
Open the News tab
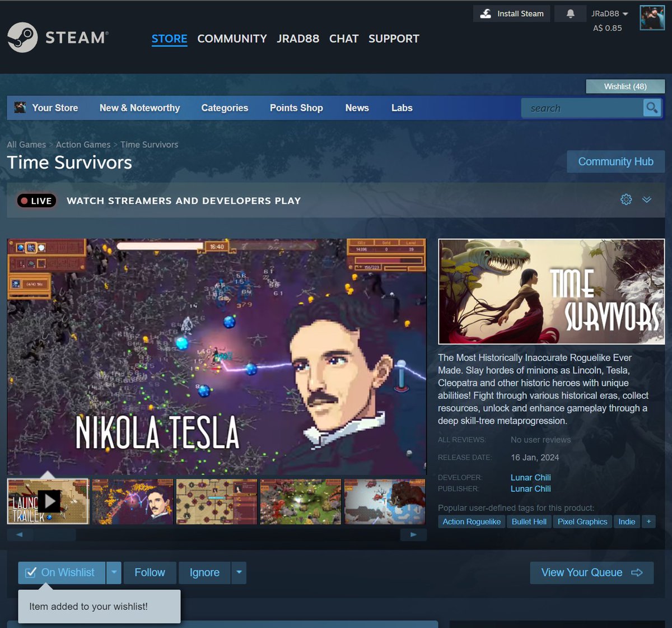(357, 108)
